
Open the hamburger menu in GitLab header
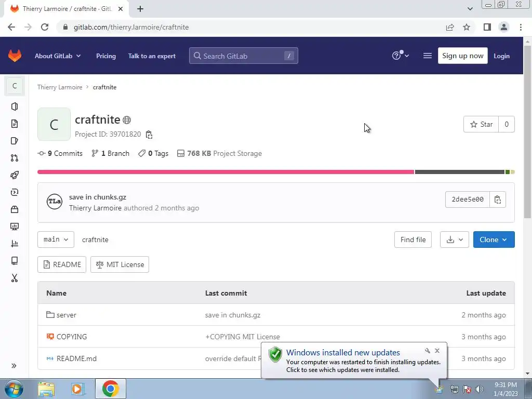coord(428,56)
